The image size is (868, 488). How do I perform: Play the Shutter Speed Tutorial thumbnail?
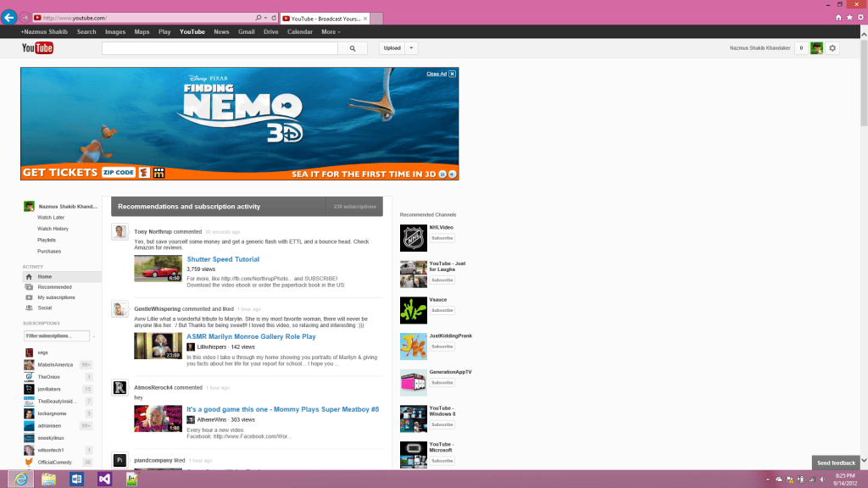(158, 269)
